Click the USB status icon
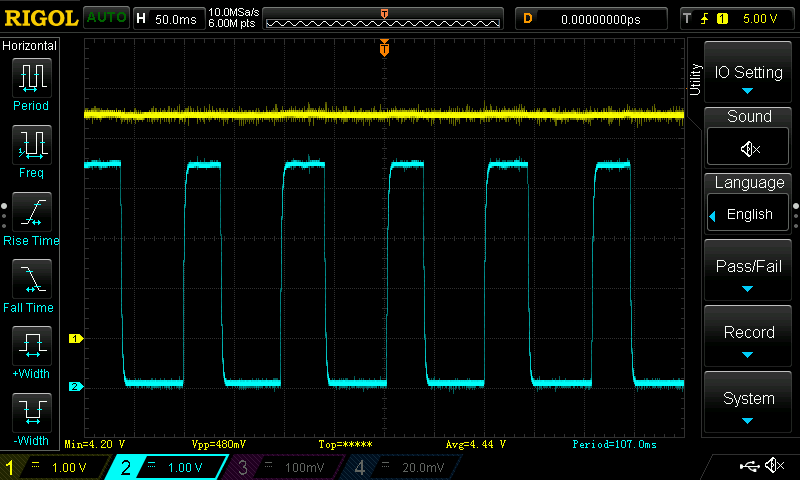Viewport: 800px width, 480px height. point(748,466)
